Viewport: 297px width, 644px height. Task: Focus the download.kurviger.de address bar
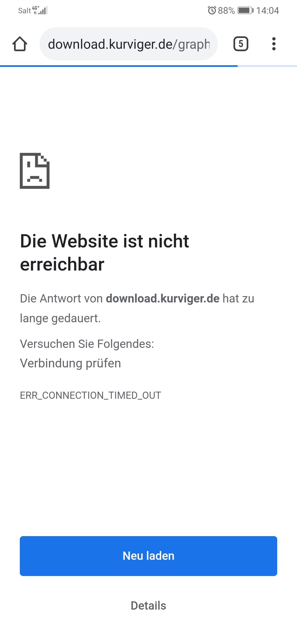[x=129, y=44]
